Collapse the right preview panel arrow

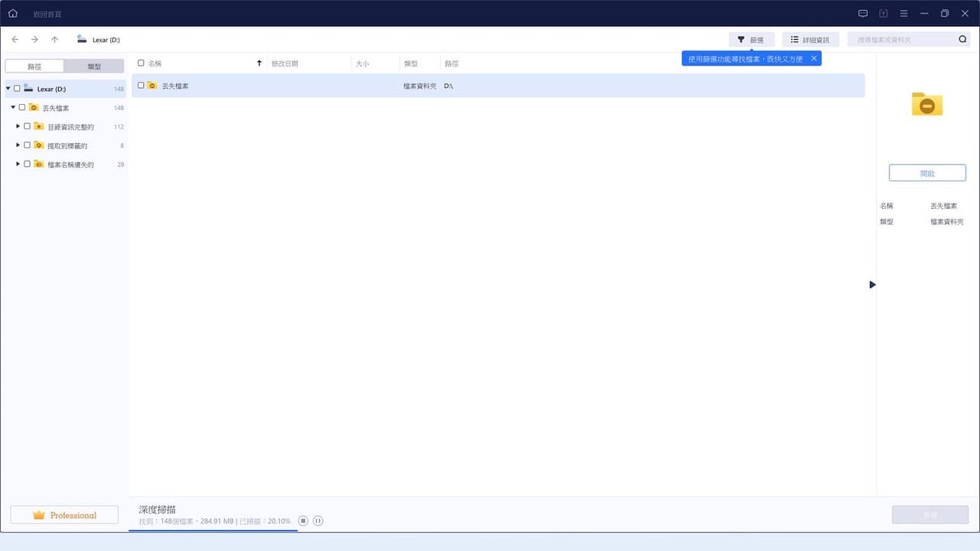click(872, 285)
